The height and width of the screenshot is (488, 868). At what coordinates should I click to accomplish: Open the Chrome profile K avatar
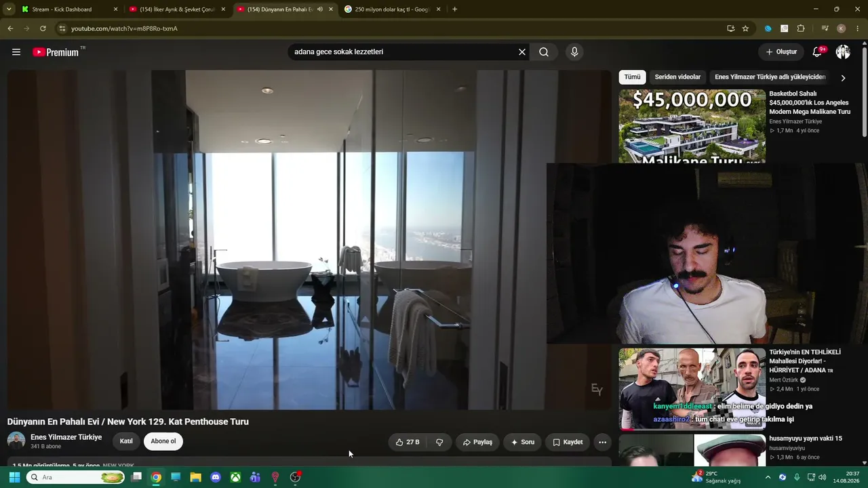pyautogui.click(x=841, y=28)
